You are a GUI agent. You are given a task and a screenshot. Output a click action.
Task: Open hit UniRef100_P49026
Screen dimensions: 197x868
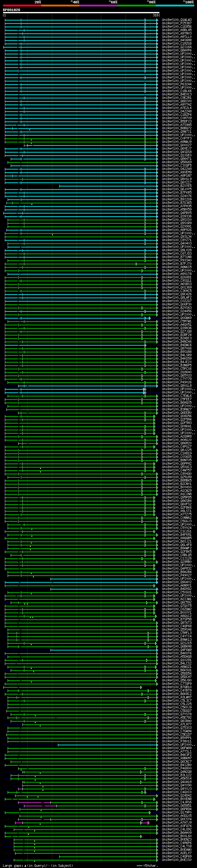(176, 382)
